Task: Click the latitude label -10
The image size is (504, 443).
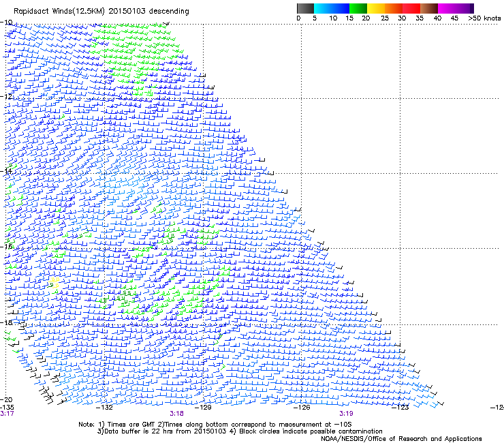Action: (x=6, y=22)
